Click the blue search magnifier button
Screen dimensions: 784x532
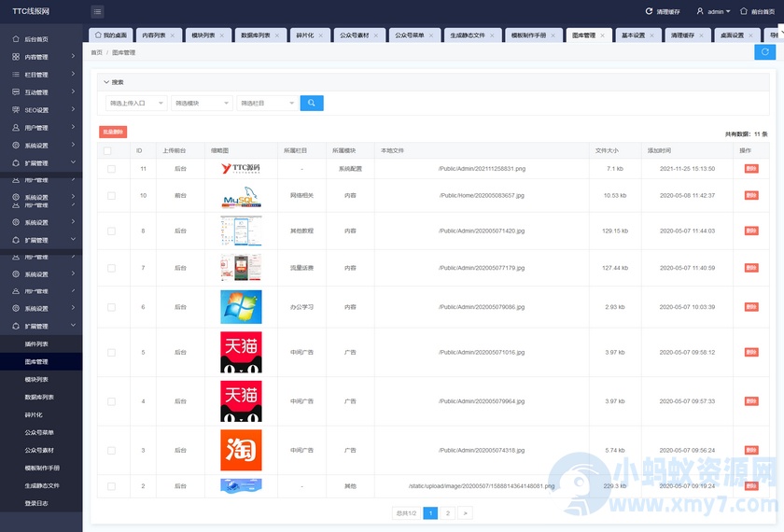click(x=312, y=103)
